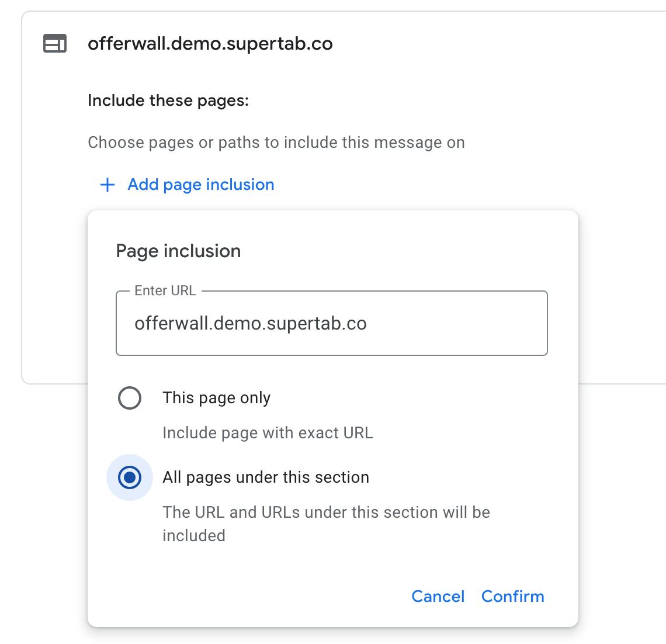Viewport: 666px width, 644px height.
Task: Confirm the page inclusion
Action: pyautogui.click(x=513, y=597)
